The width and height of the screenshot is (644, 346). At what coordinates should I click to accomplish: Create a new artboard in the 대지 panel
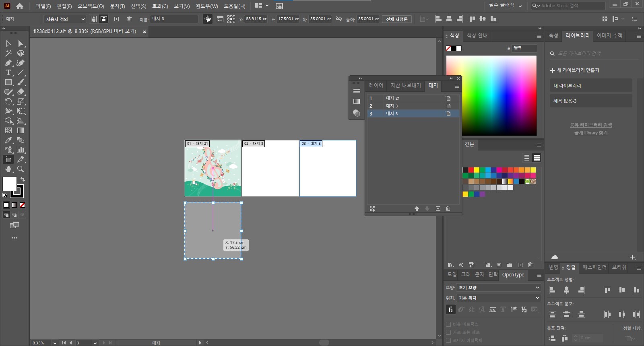438,208
